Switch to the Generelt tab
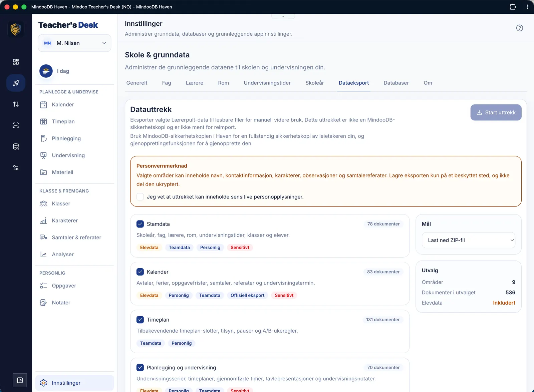This screenshot has width=534, height=392. pyautogui.click(x=137, y=83)
